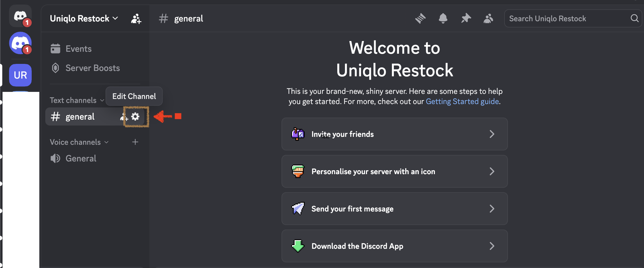
Task: Open the UR server icon
Action: (x=20, y=75)
